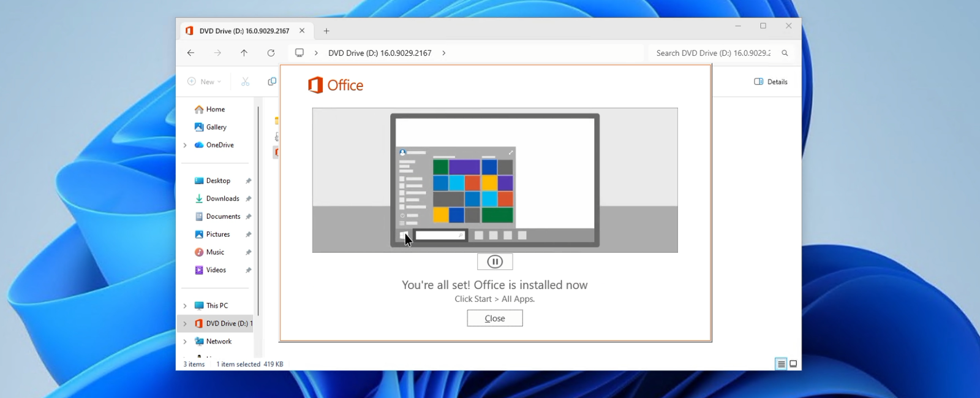Open Music quick access folder
This screenshot has width=980, height=398.
[x=215, y=251]
